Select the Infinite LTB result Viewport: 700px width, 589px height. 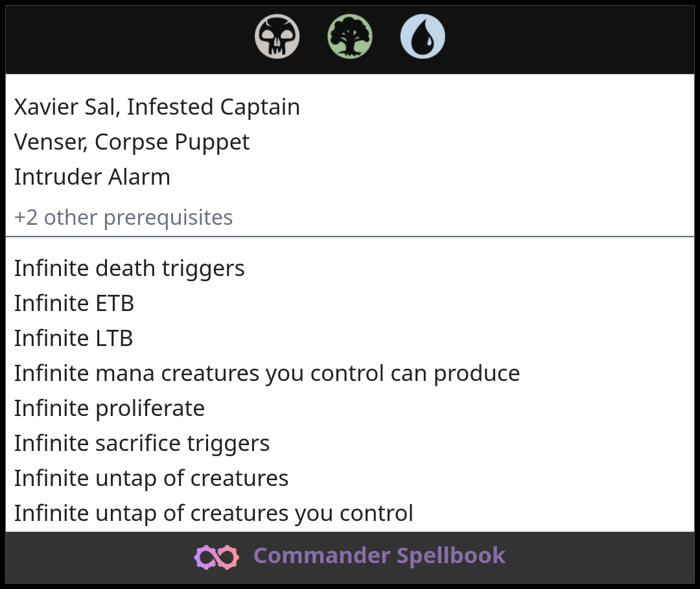(x=73, y=338)
